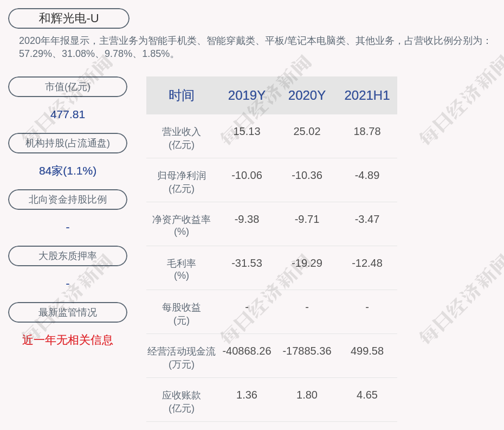504x430 pixels.
Task: Click the 84家(1.1%) institutional holding value
Action: point(68,171)
